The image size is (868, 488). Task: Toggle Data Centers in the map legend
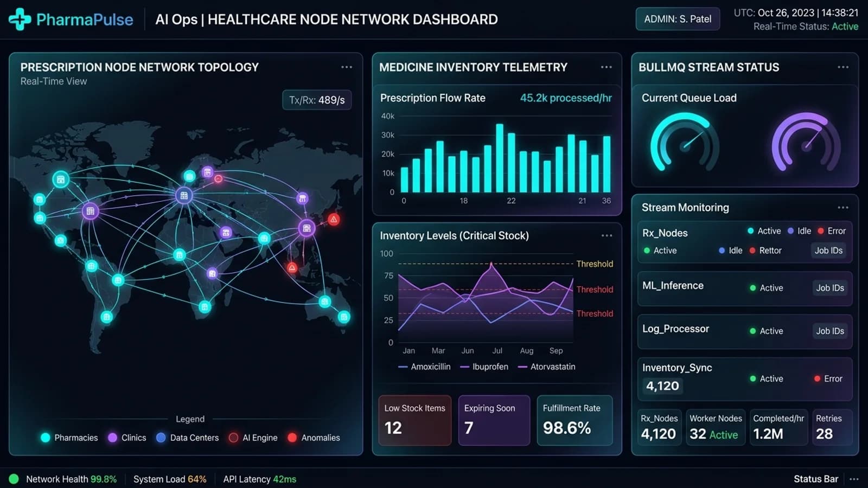pos(188,438)
